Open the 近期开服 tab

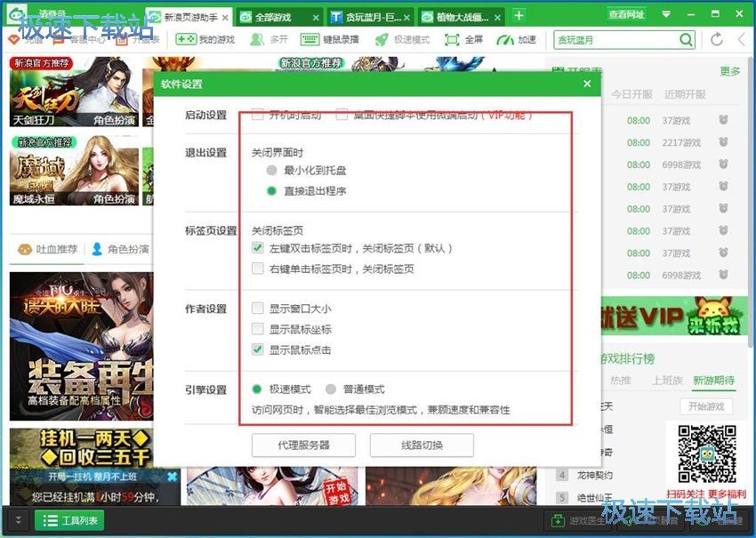point(685,94)
